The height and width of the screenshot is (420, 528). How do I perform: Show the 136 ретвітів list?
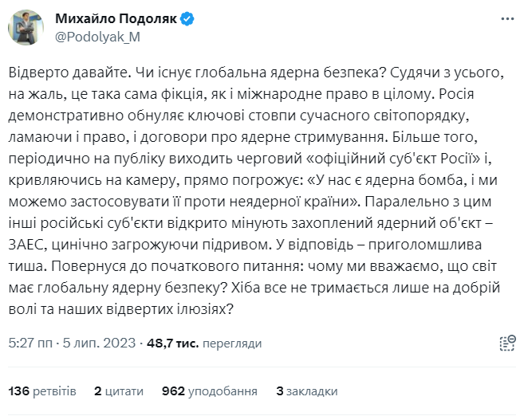point(42,392)
